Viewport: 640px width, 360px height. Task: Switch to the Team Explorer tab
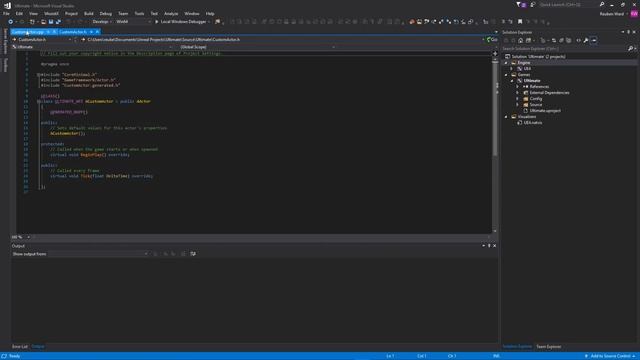(549, 347)
